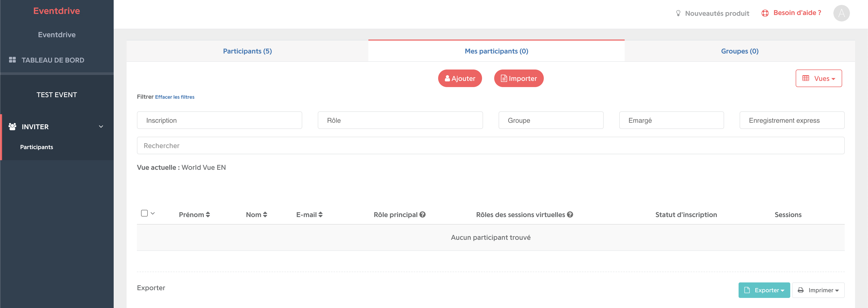Switch to the Groupes (0) tab
The height and width of the screenshot is (308, 868).
pos(740,51)
